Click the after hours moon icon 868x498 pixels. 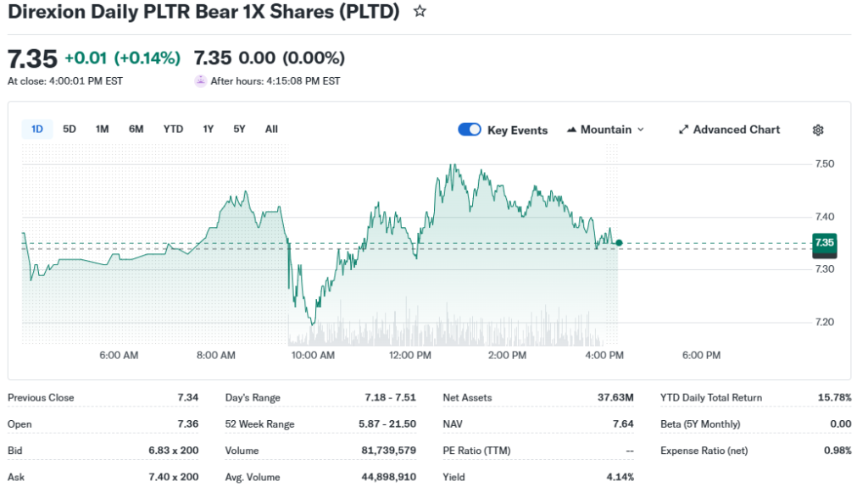click(201, 81)
